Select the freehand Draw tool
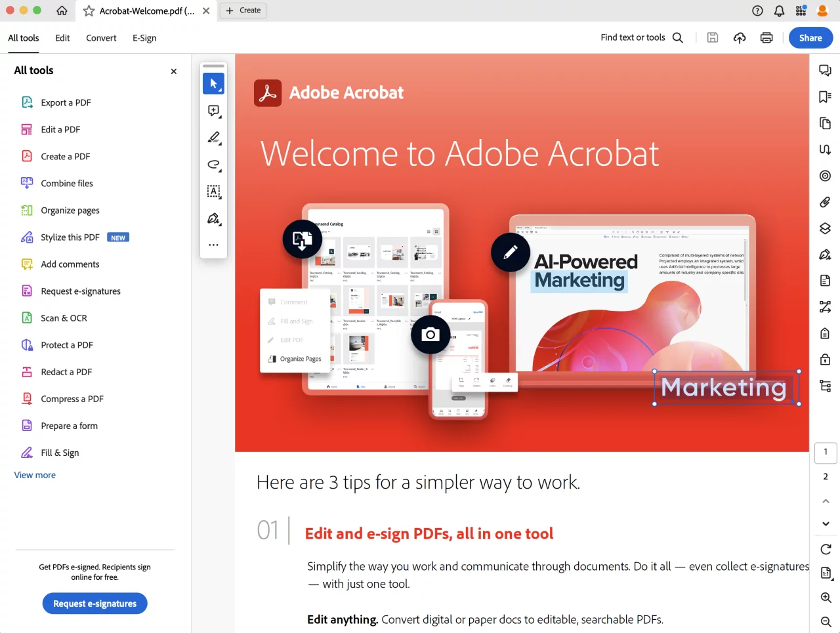Viewport: 840px width, 633px height. 213,165
